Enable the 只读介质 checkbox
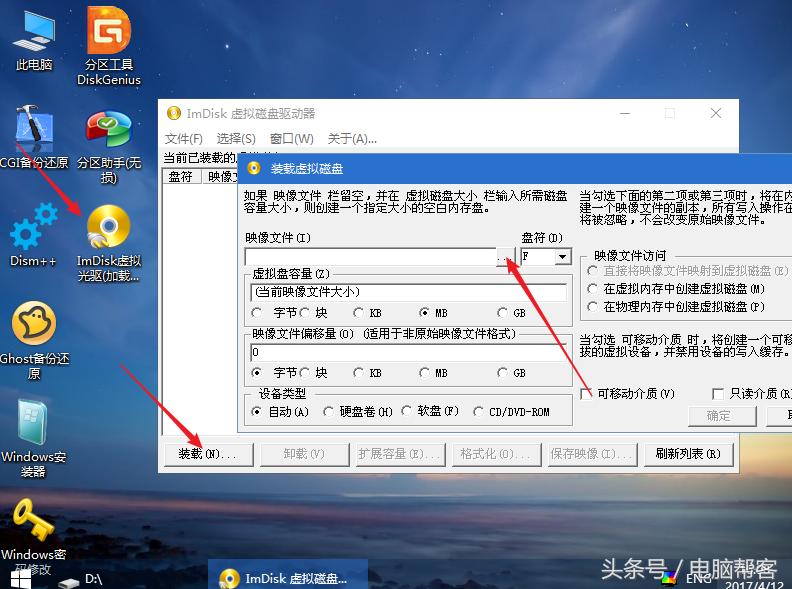This screenshot has width=792, height=589. 718,394
